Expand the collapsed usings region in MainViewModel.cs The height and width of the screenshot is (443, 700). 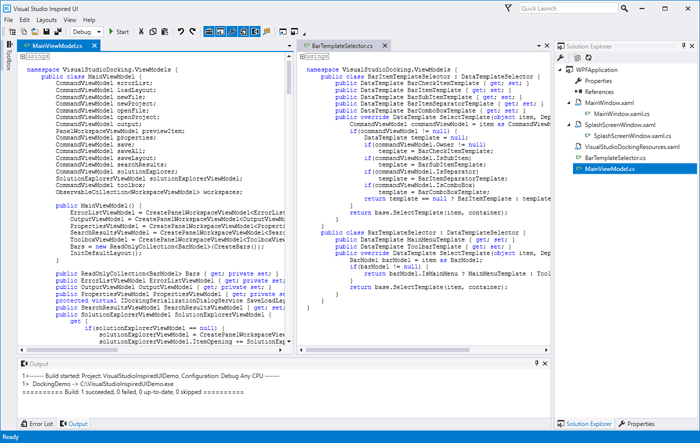[23, 57]
